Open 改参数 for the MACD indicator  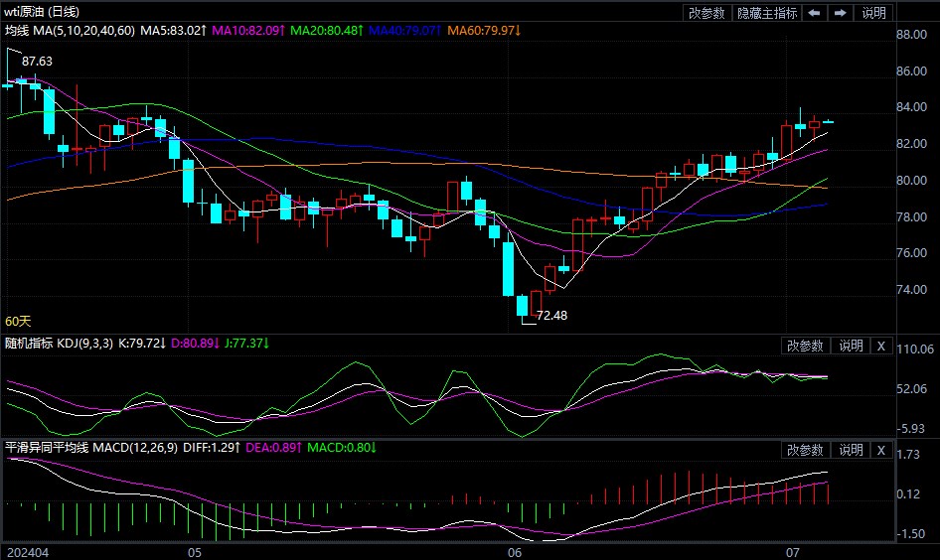(x=806, y=450)
